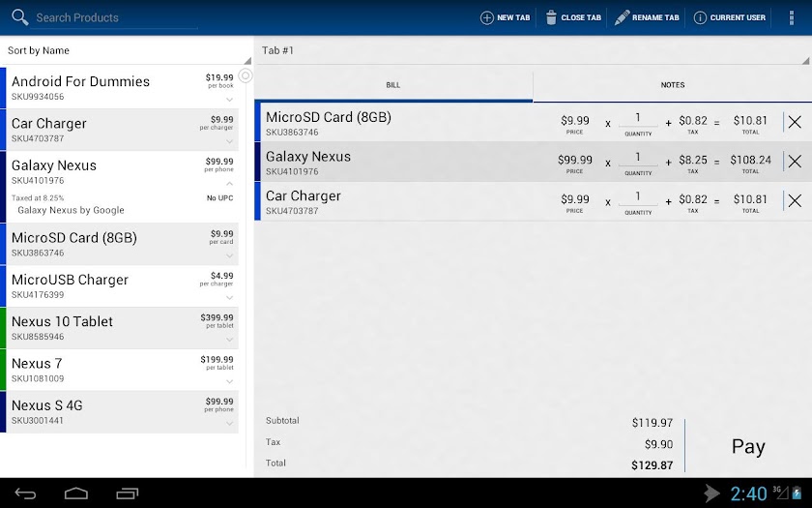Expand MicroUSB Charger details chevron
This screenshot has height=508, width=812.
(x=229, y=298)
